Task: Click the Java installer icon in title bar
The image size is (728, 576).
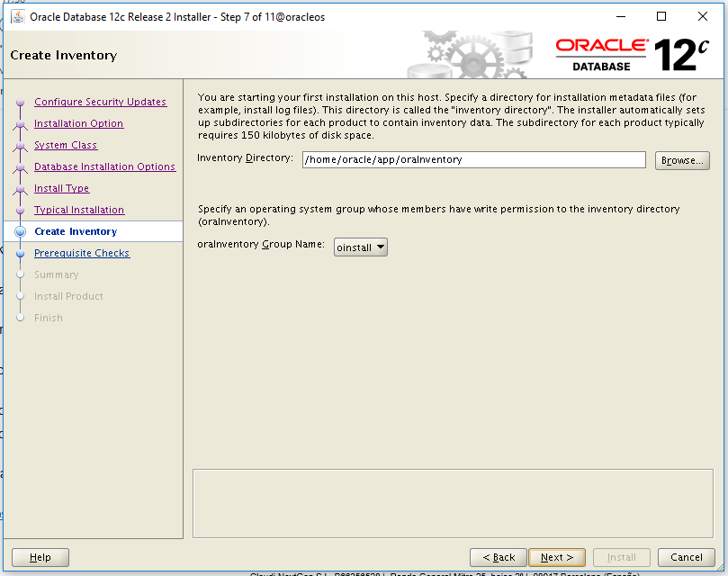Action: [17, 17]
